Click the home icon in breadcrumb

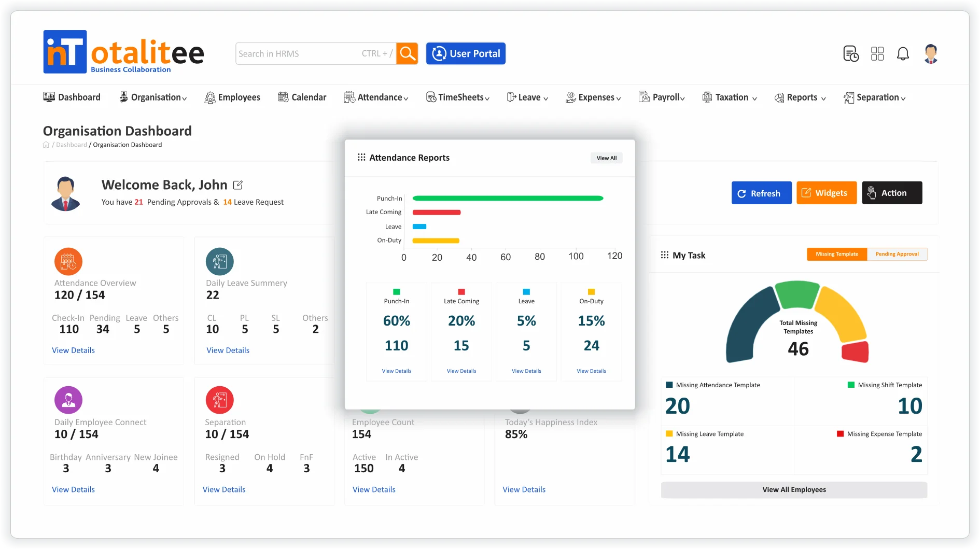click(46, 145)
